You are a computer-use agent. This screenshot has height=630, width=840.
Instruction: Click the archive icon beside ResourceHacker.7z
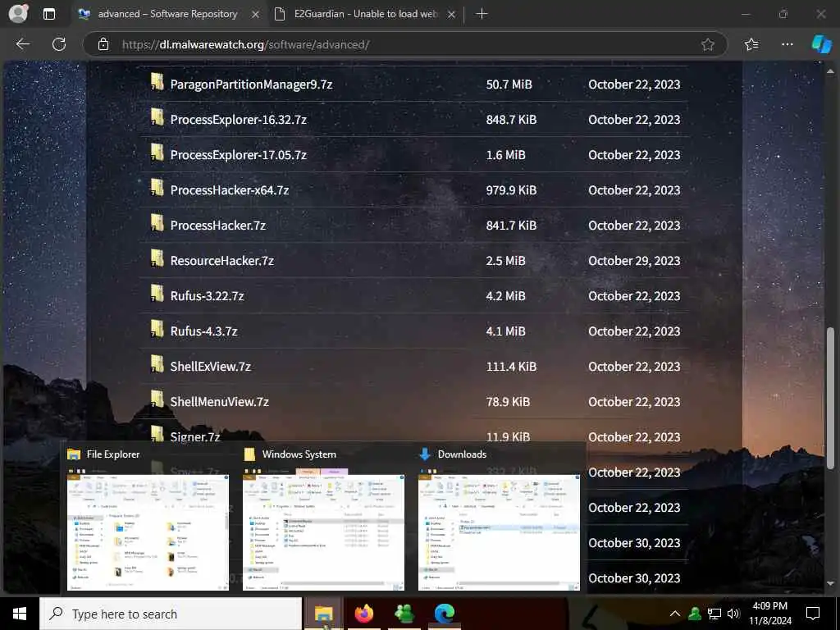[157, 258]
